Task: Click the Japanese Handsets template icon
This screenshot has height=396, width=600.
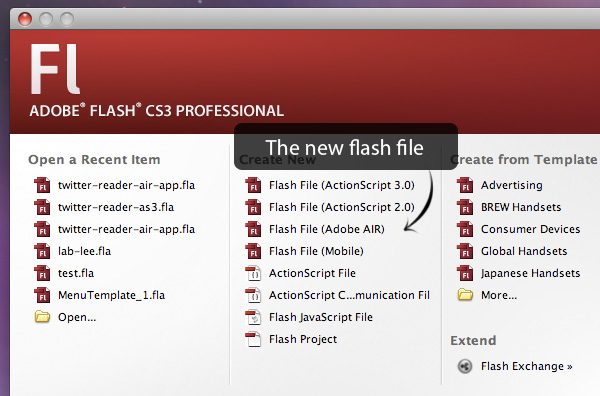Action: 465,273
